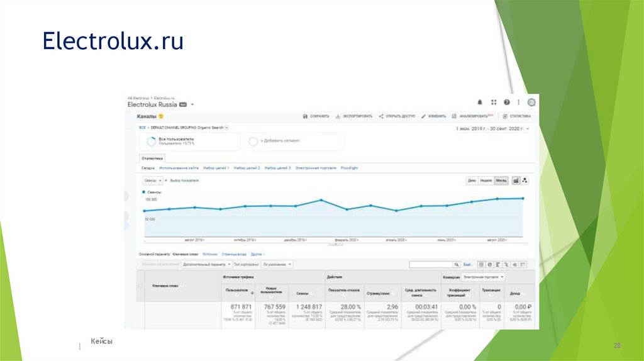Click the last data point on sessions chart
Image resolution: width=644 pixels, height=361 pixels.
[523, 198]
